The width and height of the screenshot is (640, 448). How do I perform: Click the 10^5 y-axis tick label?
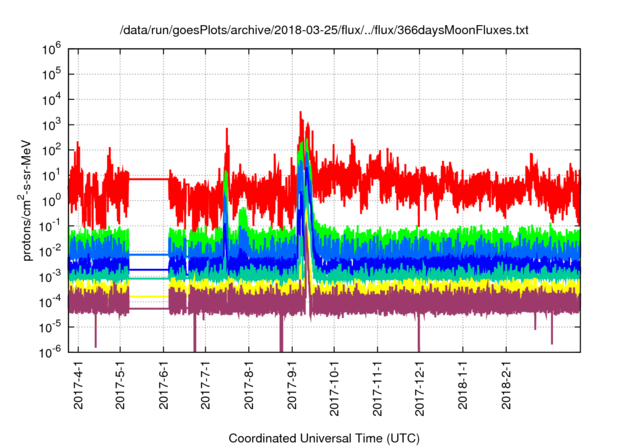click(x=51, y=75)
